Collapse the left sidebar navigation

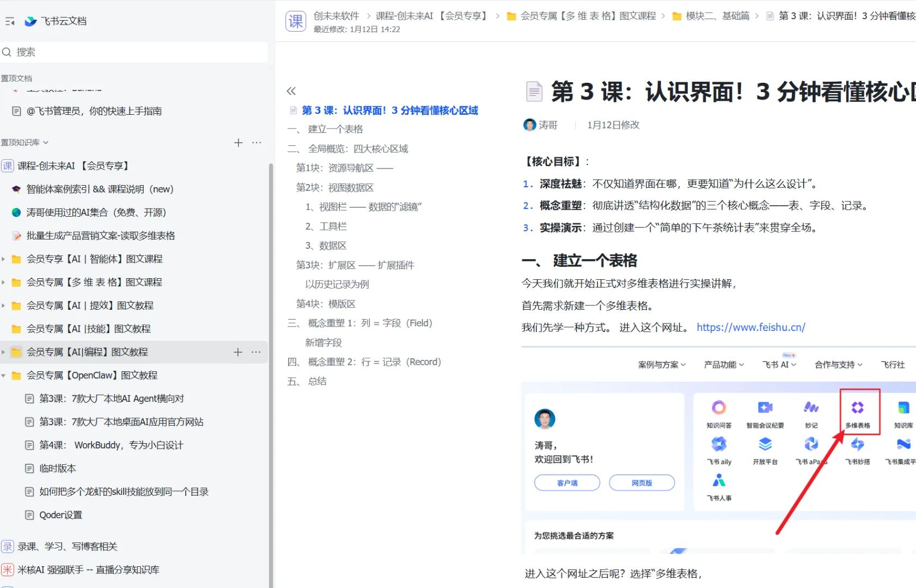[x=10, y=21]
